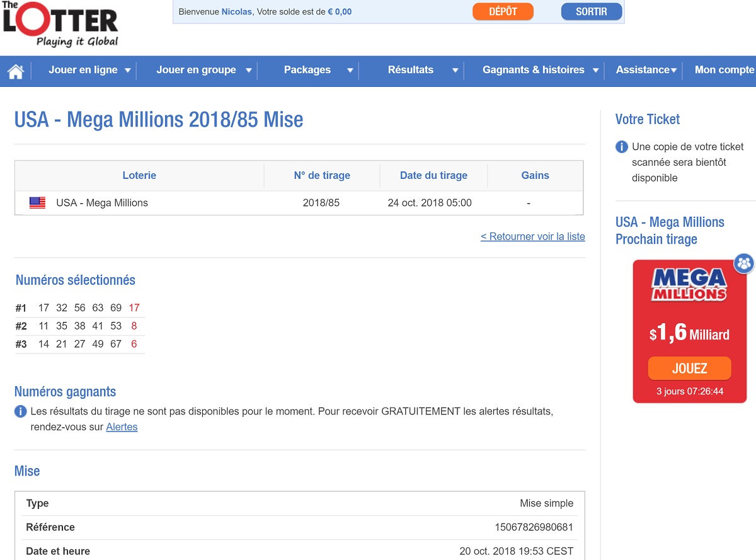This screenshot has width=756, height=560.
Task: Click the info icon next to results unavailable message
Action: click(21, 411)
